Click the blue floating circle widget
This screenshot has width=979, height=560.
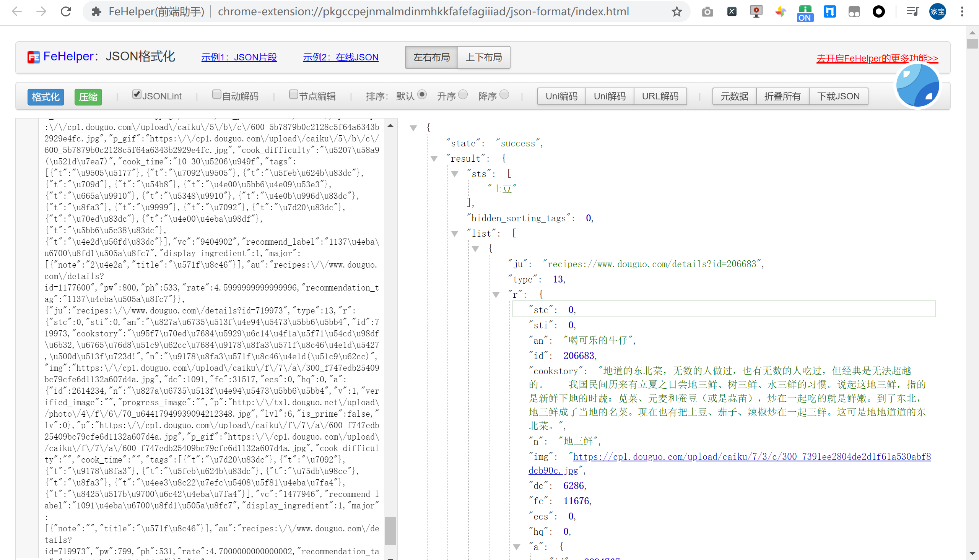click(918, 85)
